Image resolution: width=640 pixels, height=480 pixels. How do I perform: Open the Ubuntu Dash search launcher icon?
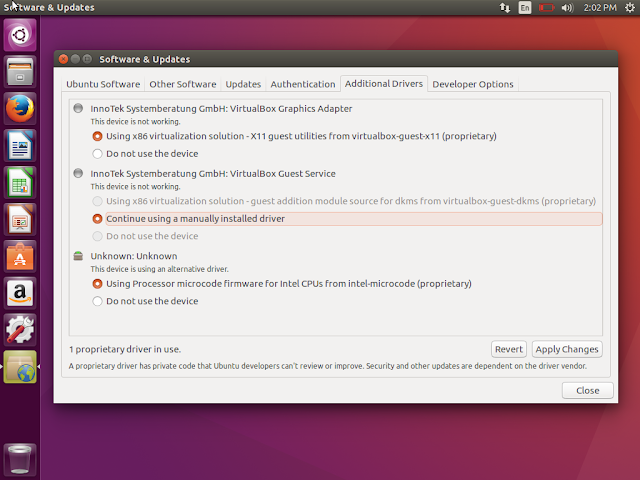20,35
